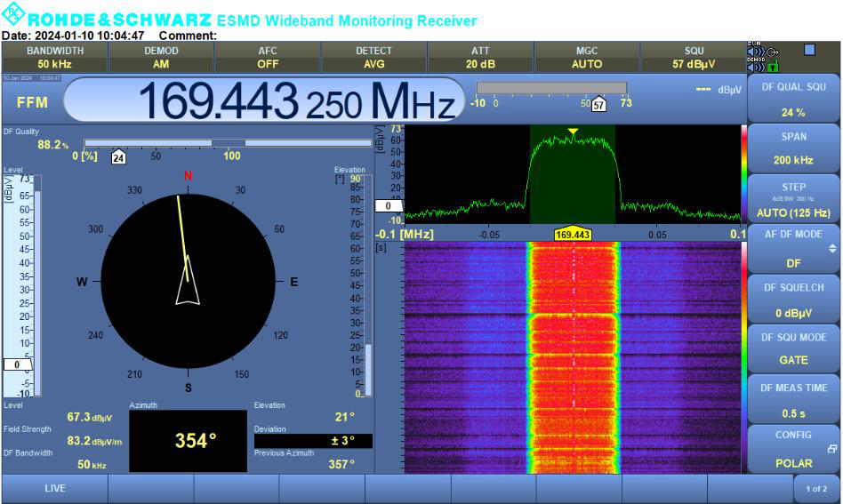
Task: Click the white compass arrow in polar display
Action: pos(188,280)
